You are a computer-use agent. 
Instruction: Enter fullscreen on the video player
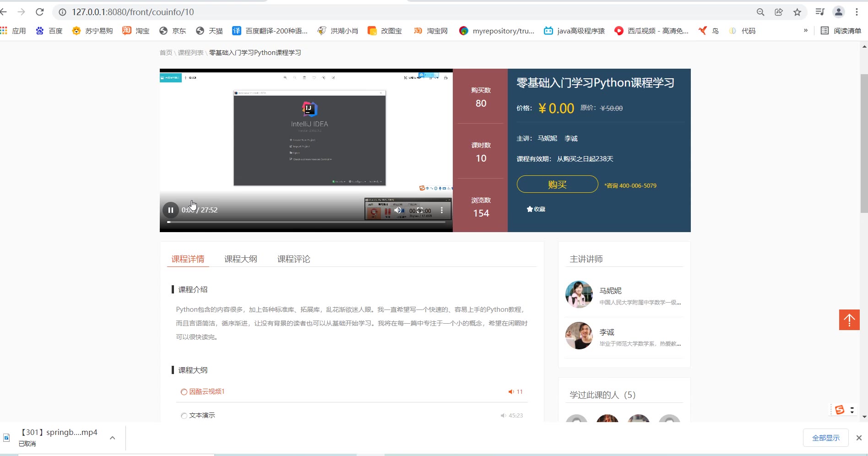[x=420, y=210]
